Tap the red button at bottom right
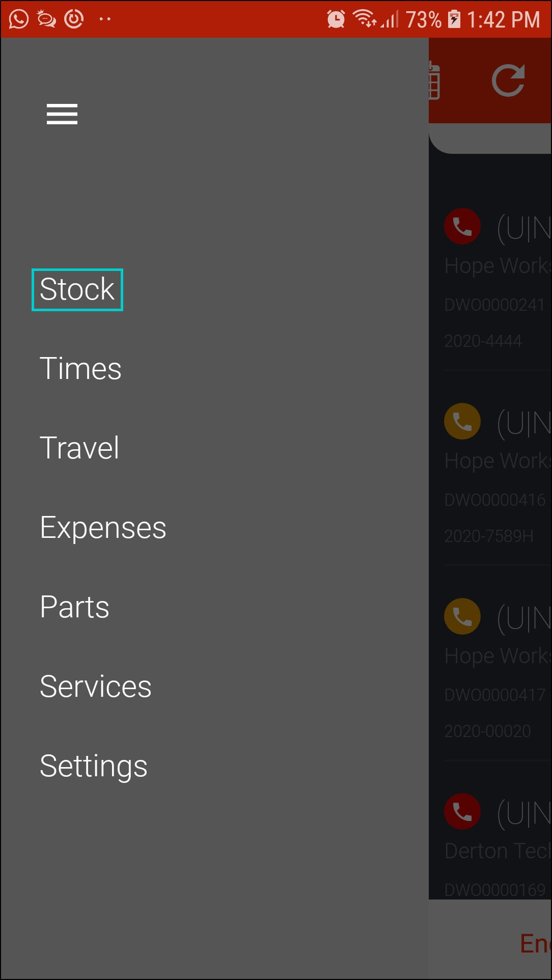 point(535,943)
